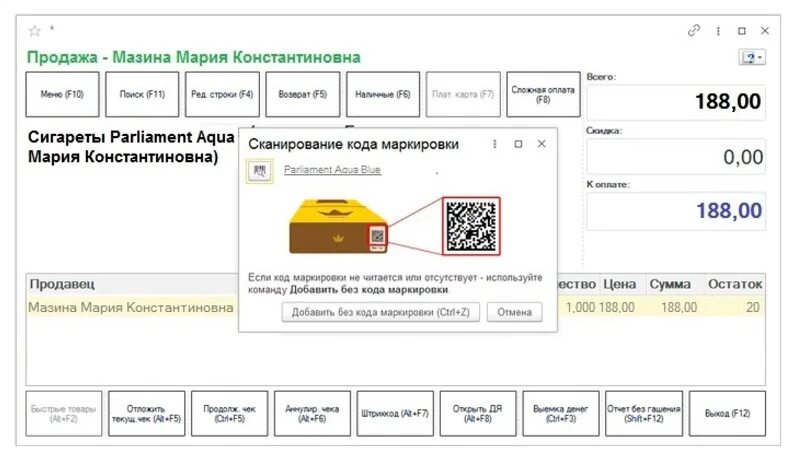
Task: Click the Цена column header
Action: (x=619, y=284)
